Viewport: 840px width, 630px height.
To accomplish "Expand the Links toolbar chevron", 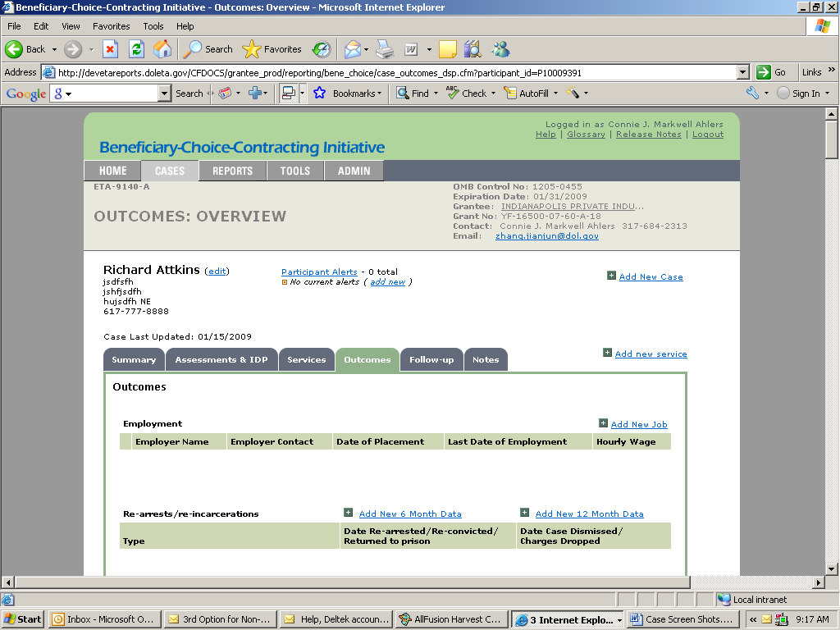I will (x=832, y=71).
